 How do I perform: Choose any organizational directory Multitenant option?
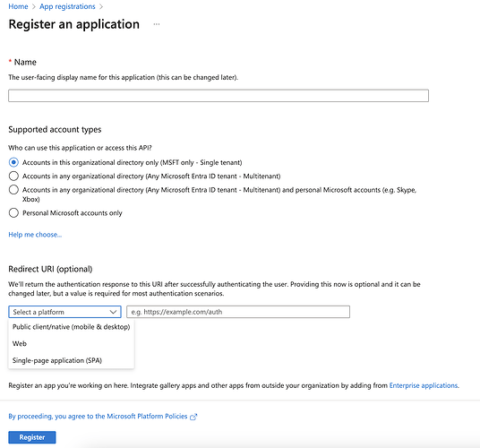13,177
